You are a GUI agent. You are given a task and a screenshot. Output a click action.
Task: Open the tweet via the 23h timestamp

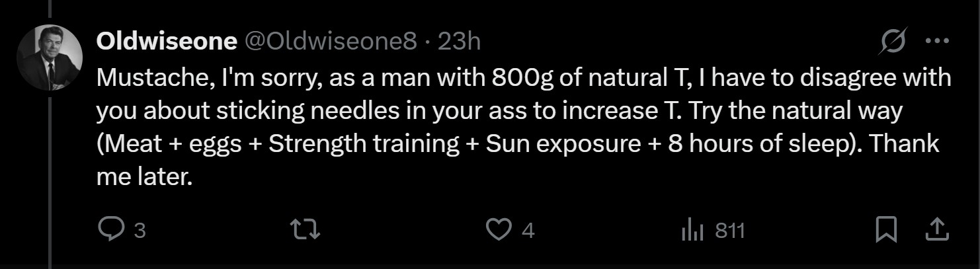460,42
